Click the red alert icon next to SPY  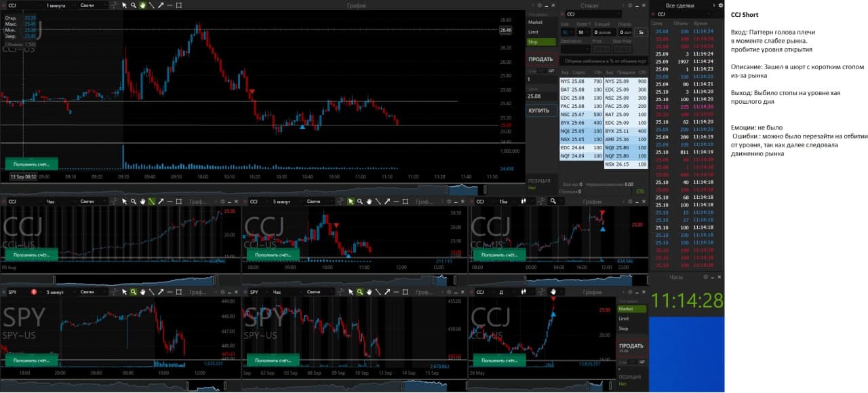(x=33, y=292)
